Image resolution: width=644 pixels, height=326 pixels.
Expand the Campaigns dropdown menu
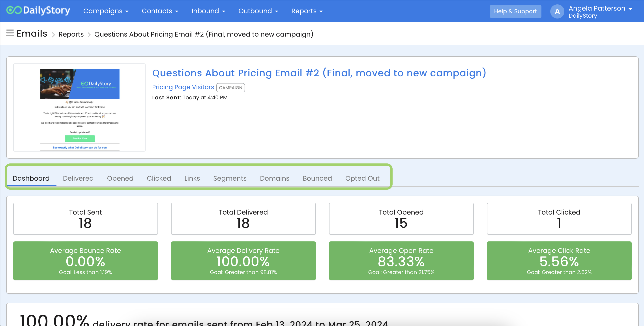click(106, 11)
